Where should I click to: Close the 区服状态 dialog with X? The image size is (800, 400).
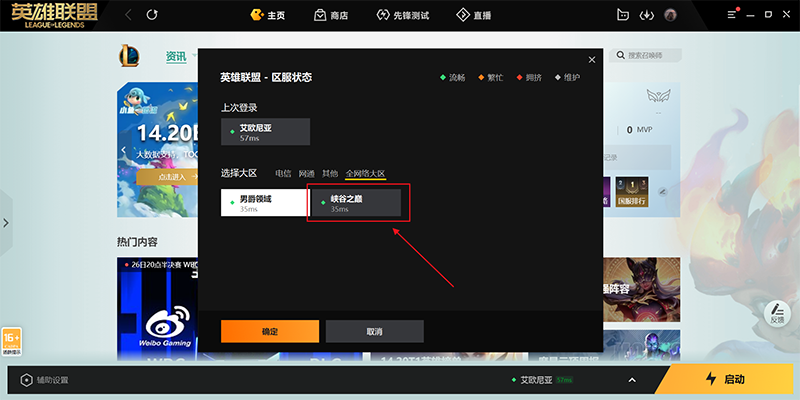pyautogui.click(x=591, y=60)
